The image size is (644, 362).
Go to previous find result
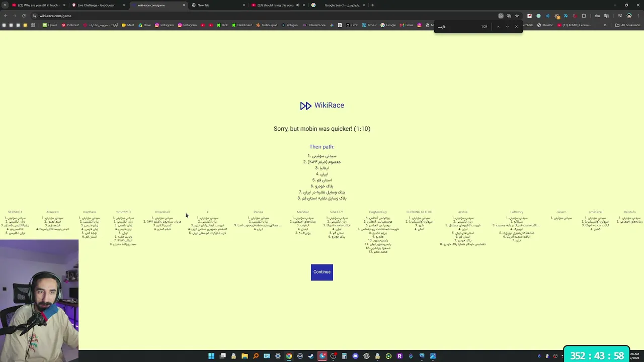(498, 26)
